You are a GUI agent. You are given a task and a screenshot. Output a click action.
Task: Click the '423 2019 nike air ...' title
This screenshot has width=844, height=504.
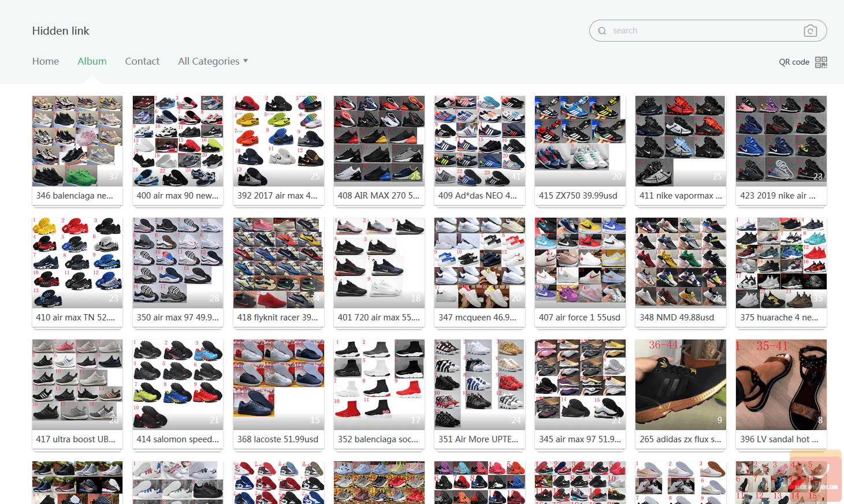[778, 196]
